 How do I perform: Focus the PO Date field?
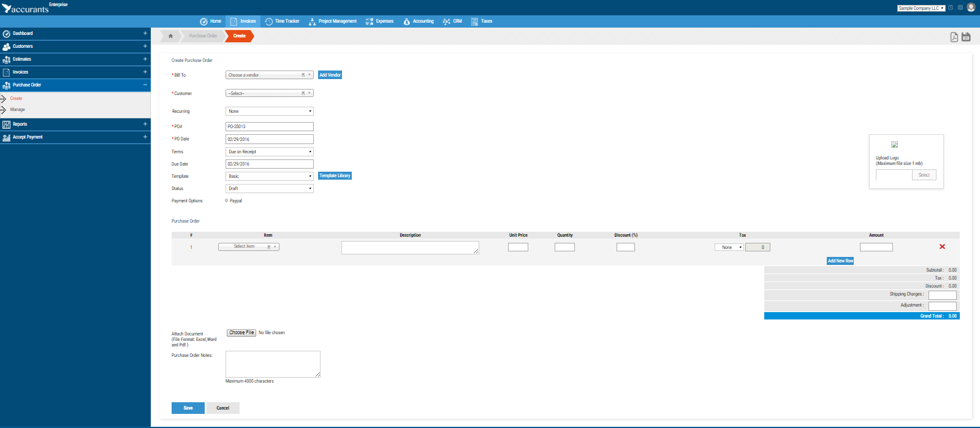pyautogui.click(x=270, y=139)
